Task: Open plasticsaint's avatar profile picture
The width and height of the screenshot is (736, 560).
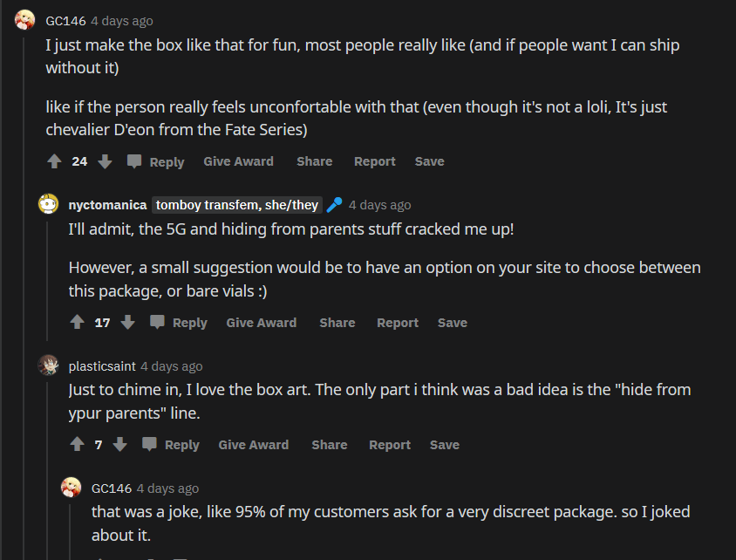Action: tap(49, 366)
